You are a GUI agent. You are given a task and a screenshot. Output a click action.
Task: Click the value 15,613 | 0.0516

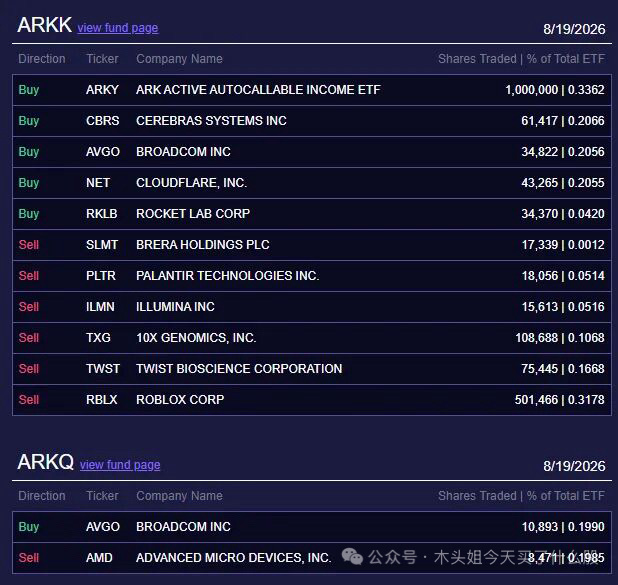click(563, 307)
